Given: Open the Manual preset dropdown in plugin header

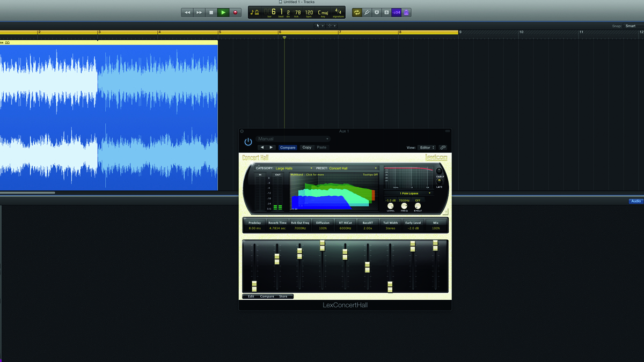Looking at the screenshot, I should point(293,139).
